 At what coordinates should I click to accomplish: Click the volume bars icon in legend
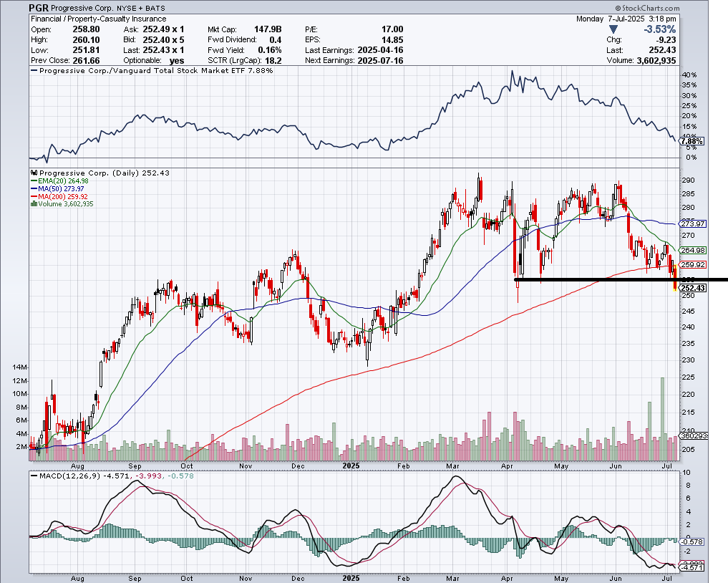[x=34, y=204]
